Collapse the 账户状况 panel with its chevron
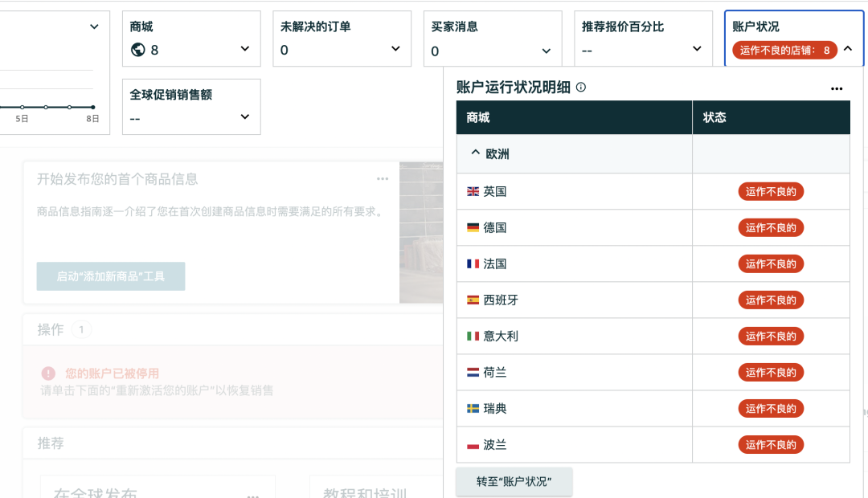The height and width of the screenshot is (498, 868). point(847,49)
